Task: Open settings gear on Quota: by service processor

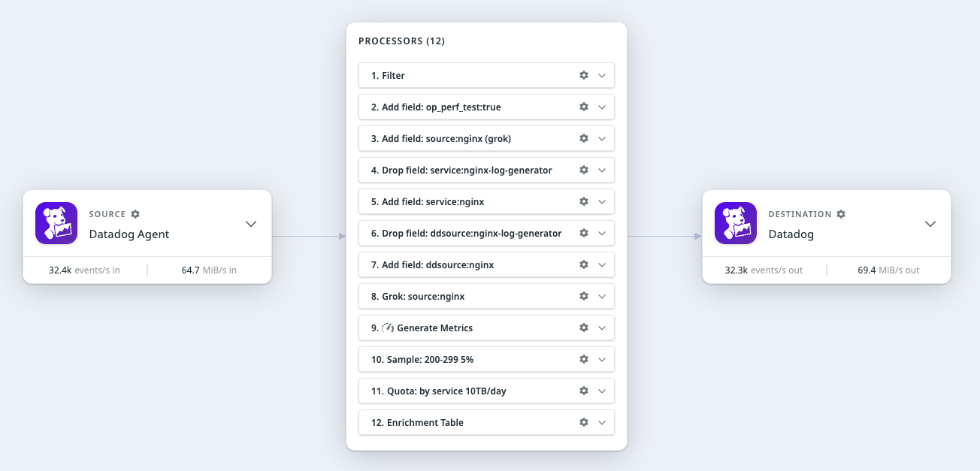Action: (584, 391)
